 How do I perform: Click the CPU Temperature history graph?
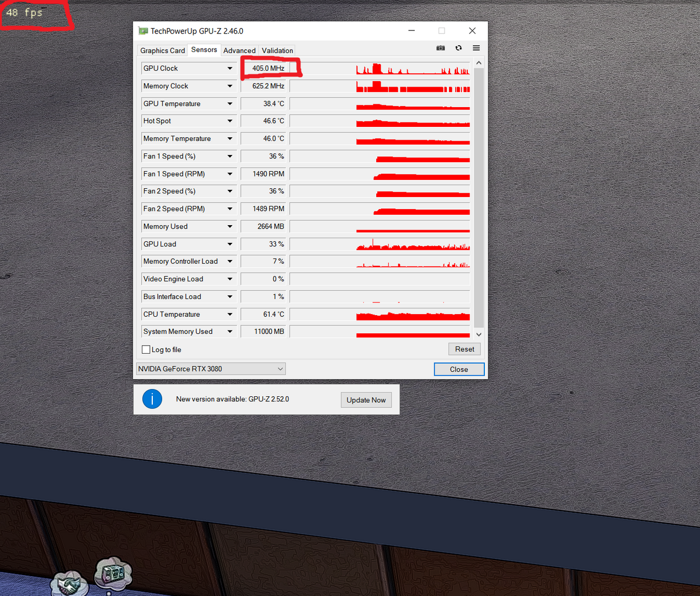coord(380,314)
